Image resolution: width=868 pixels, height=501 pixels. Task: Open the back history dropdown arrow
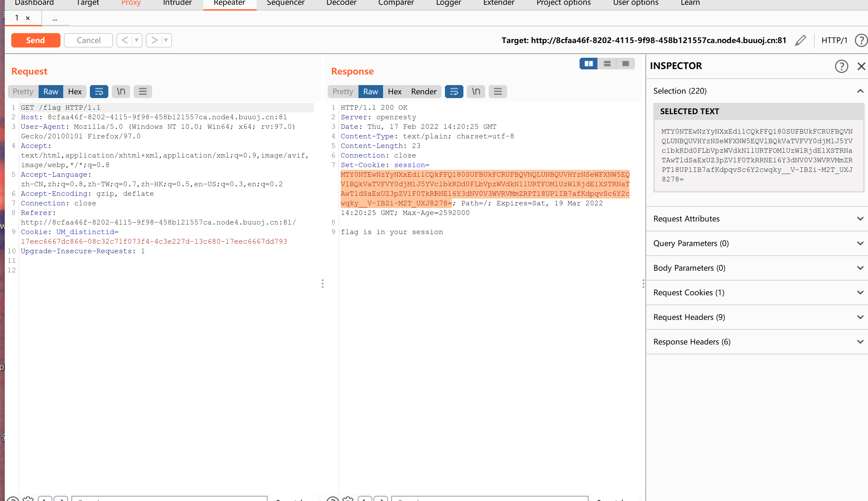[x=137, y=40]
